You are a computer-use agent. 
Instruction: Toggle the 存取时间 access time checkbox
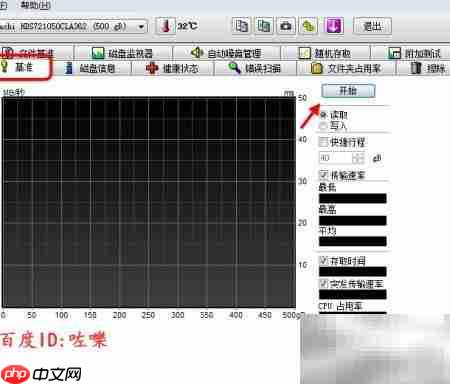(x=323, y=260)
